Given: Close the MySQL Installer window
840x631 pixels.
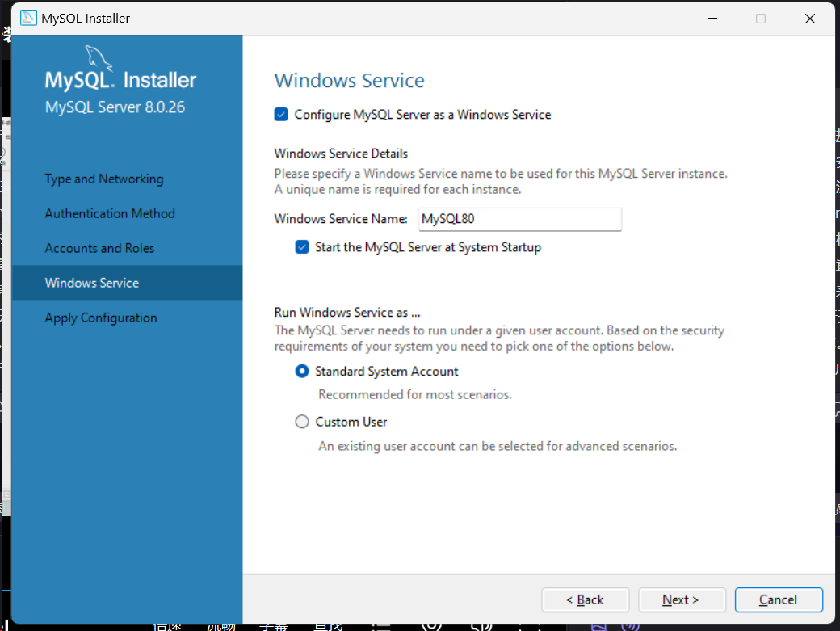Looking at the screenshot, I should [x=810, y=19].
